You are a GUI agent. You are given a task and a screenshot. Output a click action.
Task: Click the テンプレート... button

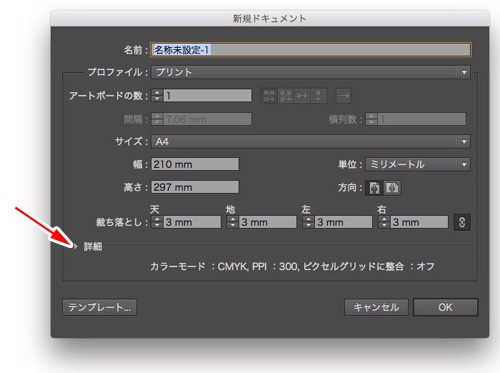99,307
